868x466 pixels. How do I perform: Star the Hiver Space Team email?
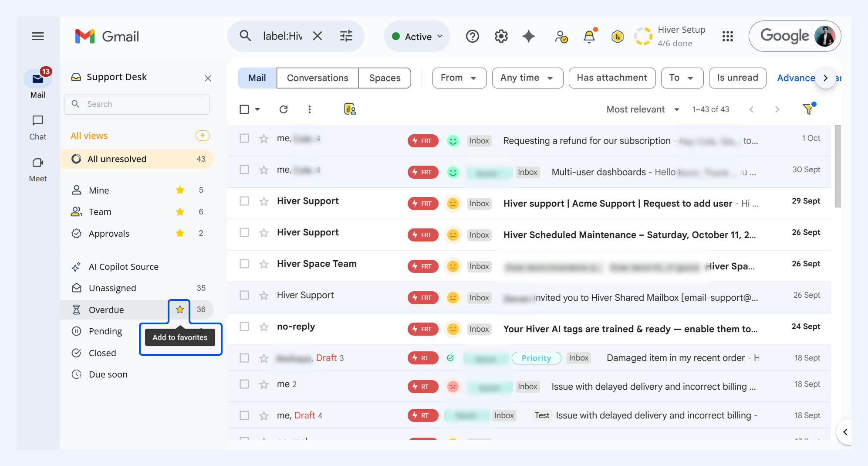click(264, 264)
